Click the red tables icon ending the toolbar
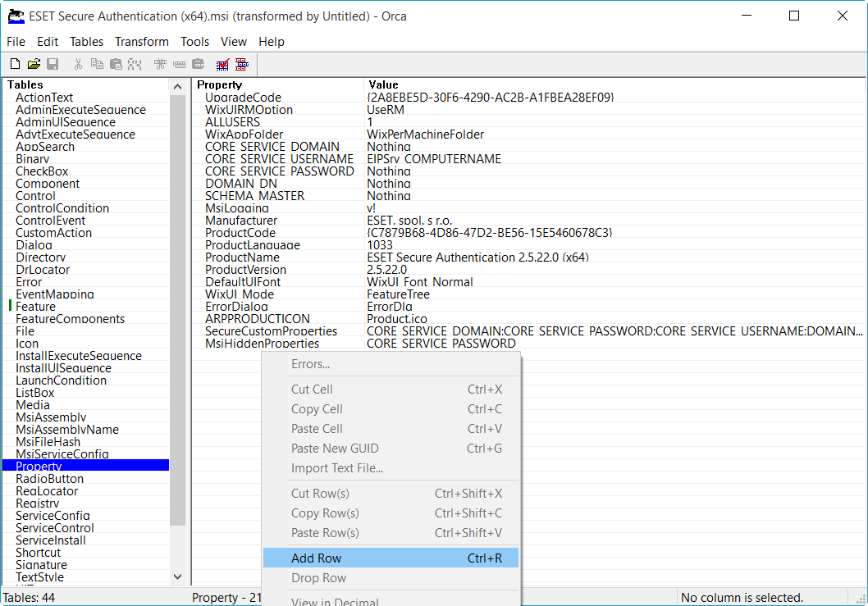The width and height of the screenshot is (868, 606). click(x=241, y=64)
